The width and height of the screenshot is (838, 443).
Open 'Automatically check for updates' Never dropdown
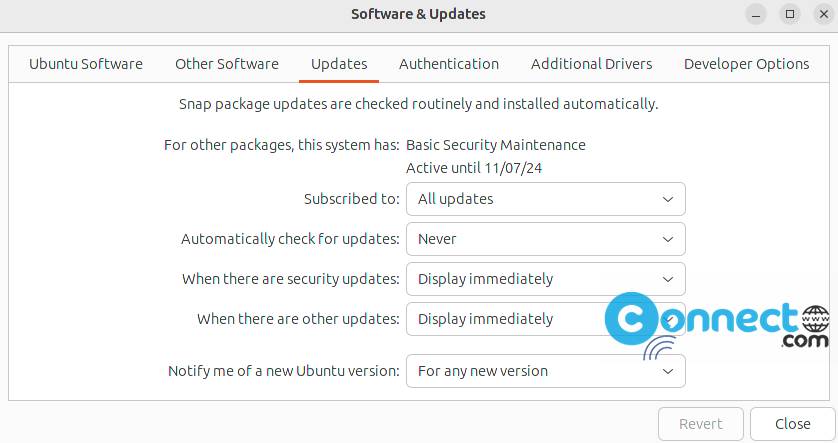(x=545, y=239)
